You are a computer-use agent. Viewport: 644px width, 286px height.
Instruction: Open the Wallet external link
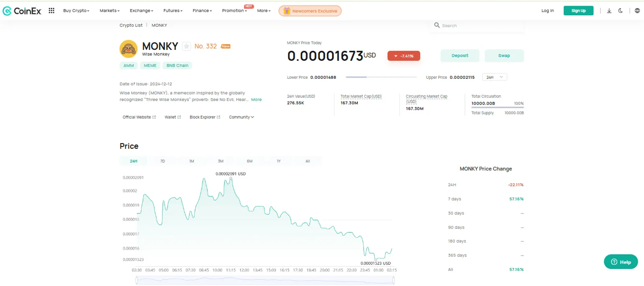[173, 117]
